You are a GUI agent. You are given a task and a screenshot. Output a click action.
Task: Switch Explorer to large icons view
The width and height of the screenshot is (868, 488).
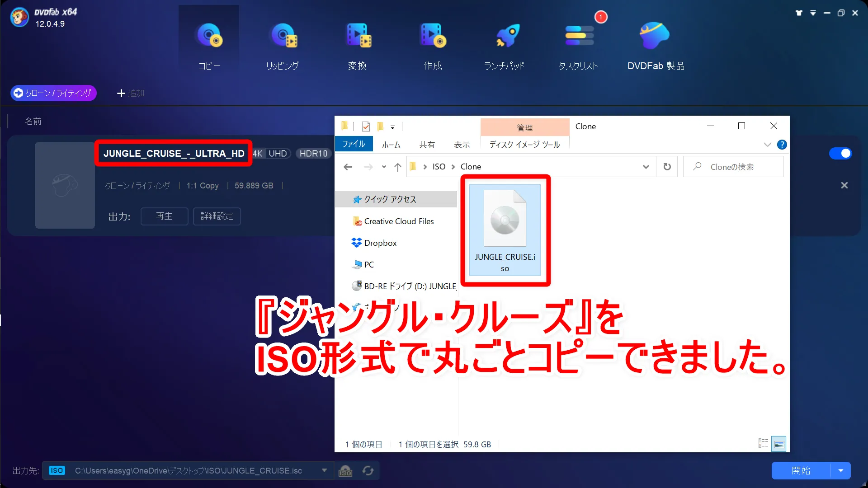tap(779, 444)
